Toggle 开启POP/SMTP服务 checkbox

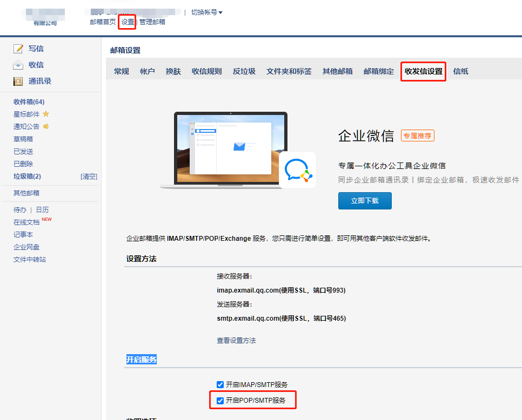(x=220, y=401)
